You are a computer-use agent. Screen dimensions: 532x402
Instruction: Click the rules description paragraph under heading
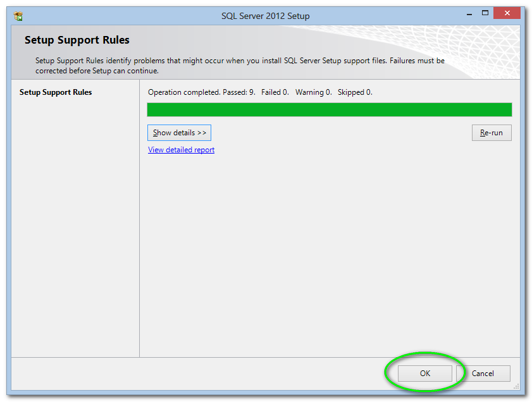tap(240, 66)
